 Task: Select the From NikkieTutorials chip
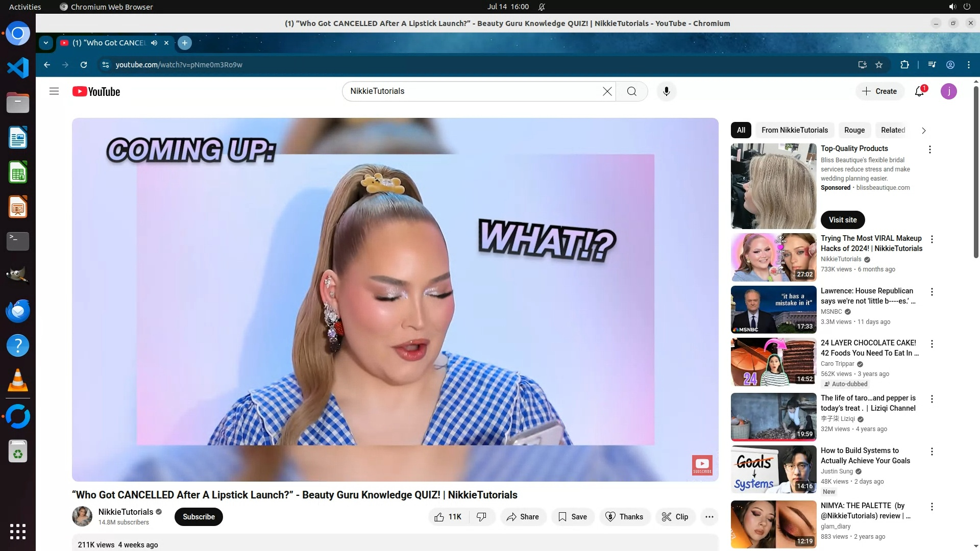click(x=794, y=130)
